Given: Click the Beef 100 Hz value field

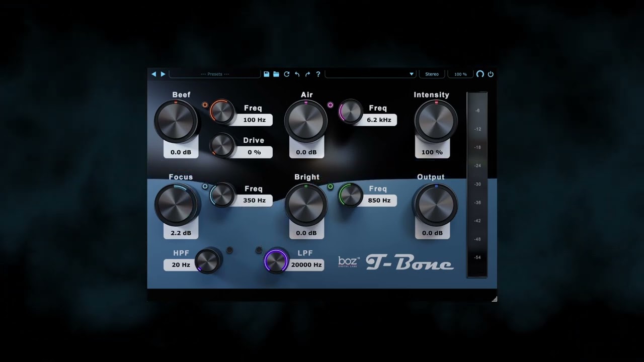Looking at the screenshot, I should 255,120.
